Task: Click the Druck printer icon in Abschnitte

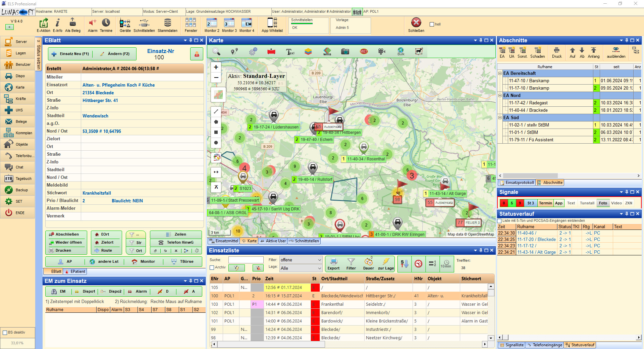Action: [x=557, y=53]
